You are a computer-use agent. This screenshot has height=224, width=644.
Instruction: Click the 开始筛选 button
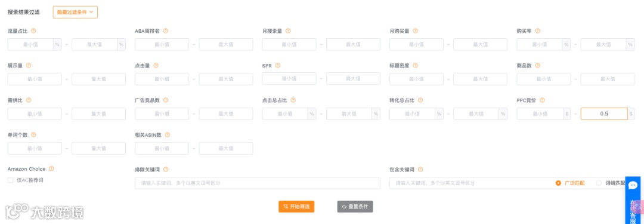pos(296,206)
